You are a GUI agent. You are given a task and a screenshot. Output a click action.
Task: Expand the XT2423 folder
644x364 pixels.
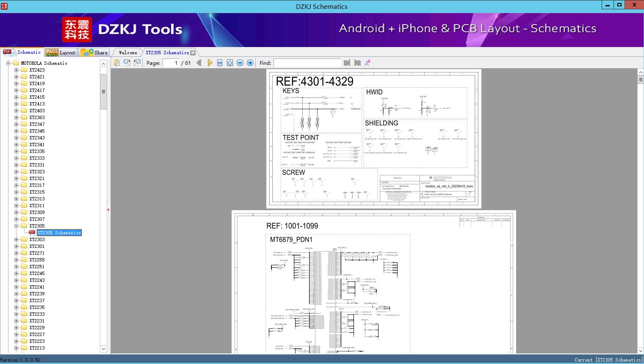pos(16,70)
